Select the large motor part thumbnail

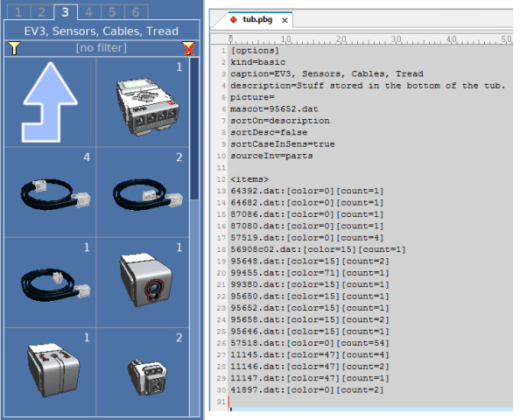click(x=50, y=372)
